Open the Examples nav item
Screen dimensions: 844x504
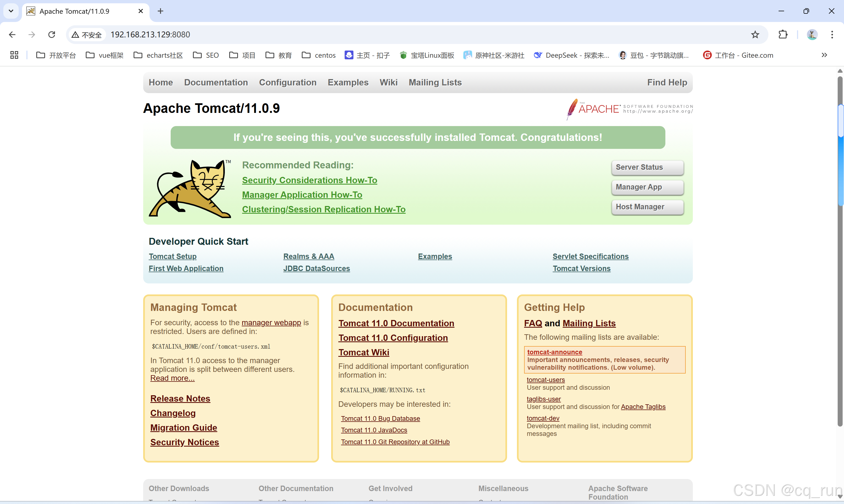tap(348, 82)
